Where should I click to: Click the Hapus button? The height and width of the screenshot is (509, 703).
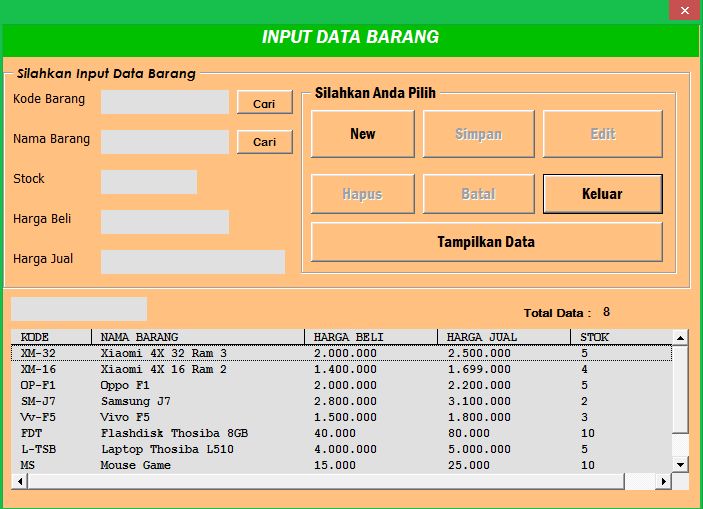(362, 194)
